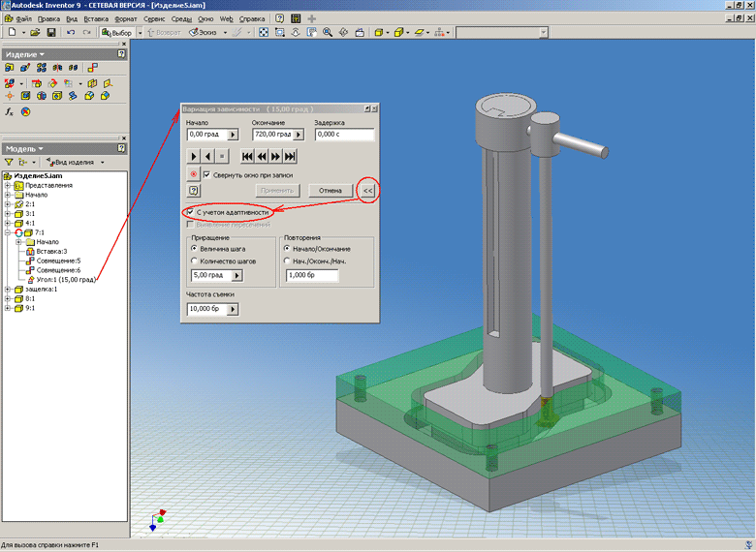Image resolution: width=756 pixels, height=552 pixels.
Task: Select Совмещение:5 in the tree
Action: click(58, 261)
